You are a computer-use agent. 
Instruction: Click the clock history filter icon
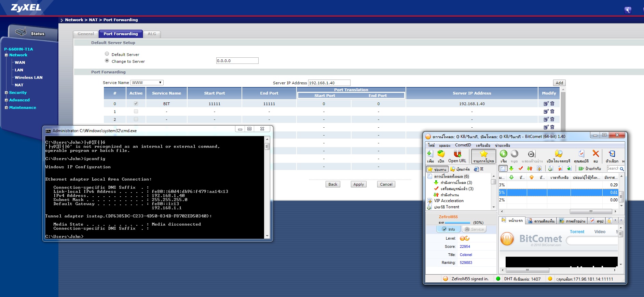coord(550,168)
